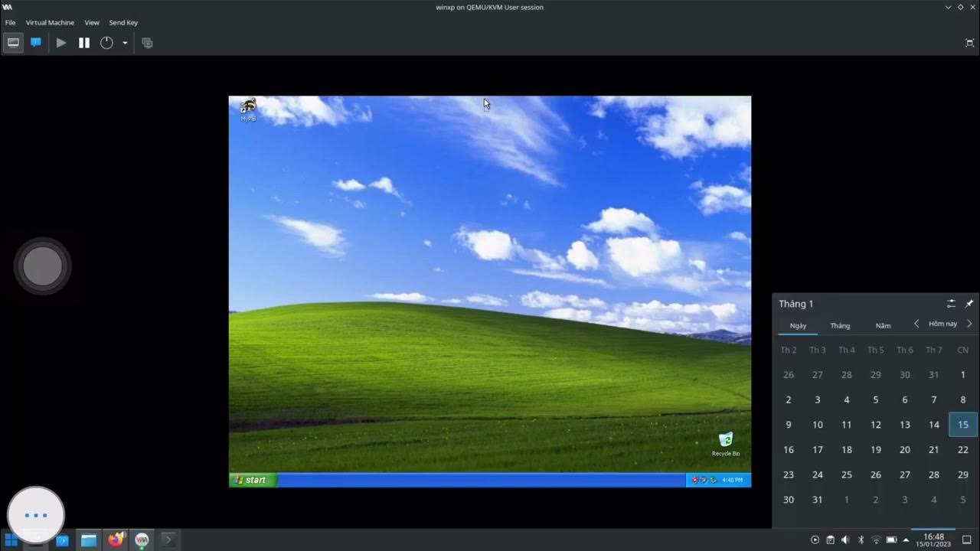
Task: Open the Virtual Machine menu
Action: (x=50, y=23)
